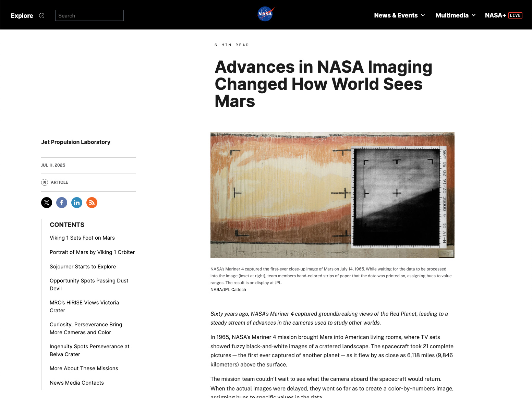Jump to Sojourner Starts to Explore section
The height and width of the screenshot is (398, 532).
tap(83, 267)
